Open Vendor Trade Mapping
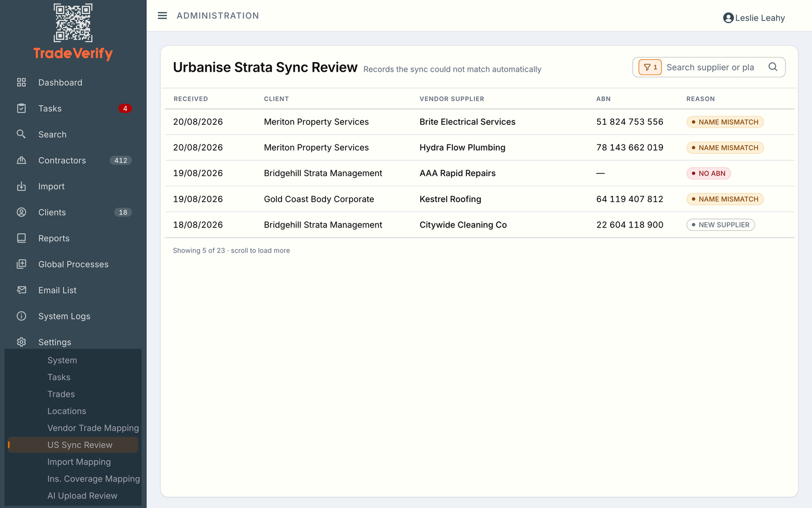The image size is (812, 508). [x=93, y=428]
